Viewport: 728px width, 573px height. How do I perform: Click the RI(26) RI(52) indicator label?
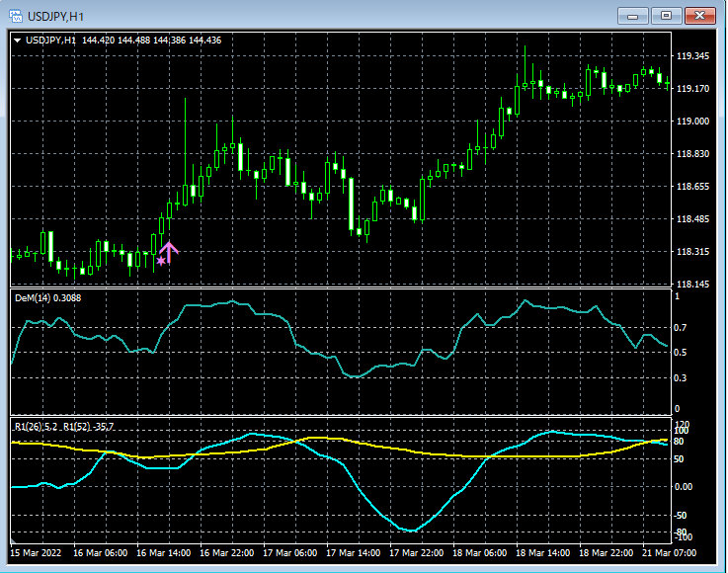coord(63,426)
